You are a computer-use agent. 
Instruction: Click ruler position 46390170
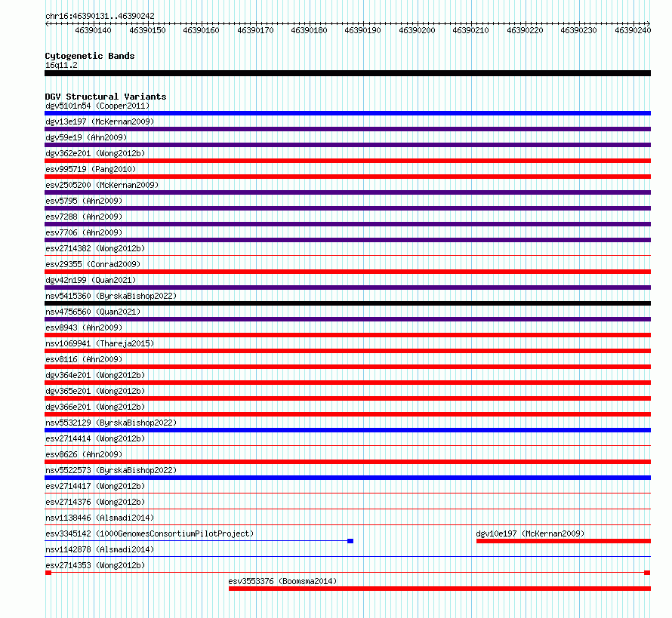[255, 30]
